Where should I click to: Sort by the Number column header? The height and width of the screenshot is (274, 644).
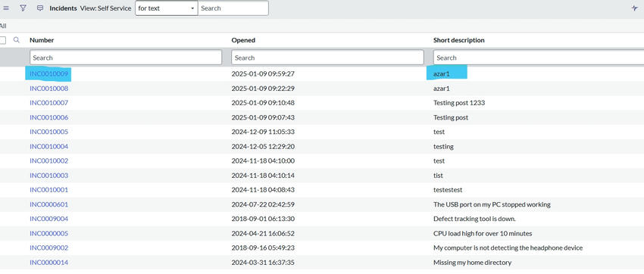42,40
